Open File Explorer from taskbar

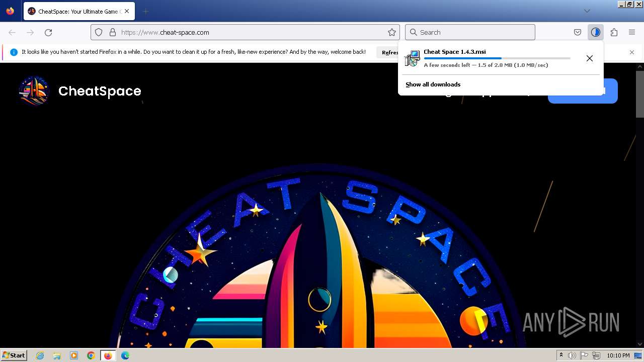click(x=57, y=355)
